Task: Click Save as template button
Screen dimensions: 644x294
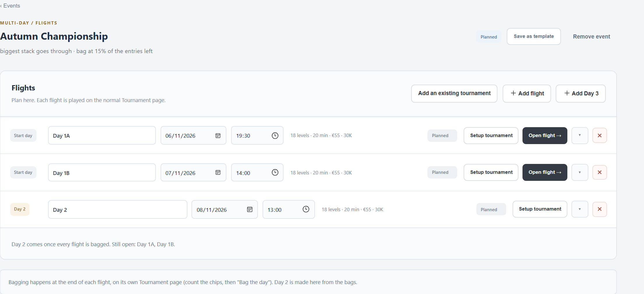Action: (534, 36)
